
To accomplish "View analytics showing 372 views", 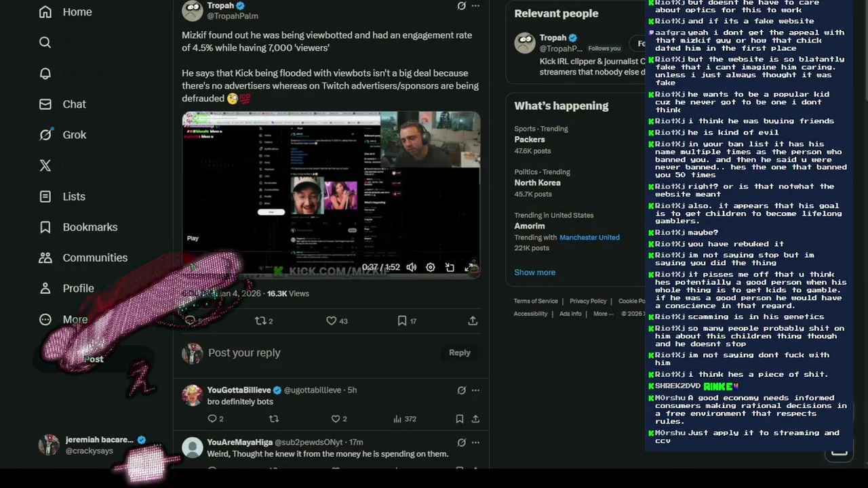I will [x=405, y=419].
